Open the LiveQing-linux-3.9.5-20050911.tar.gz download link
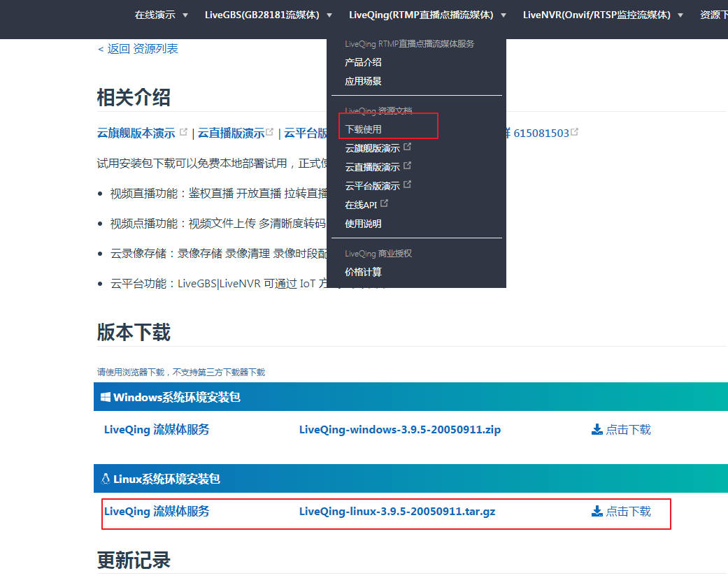 397,511
